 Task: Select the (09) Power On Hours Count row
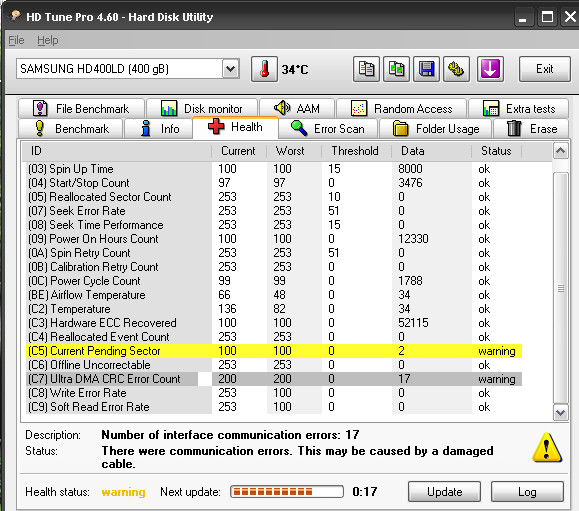pos(275,239)
